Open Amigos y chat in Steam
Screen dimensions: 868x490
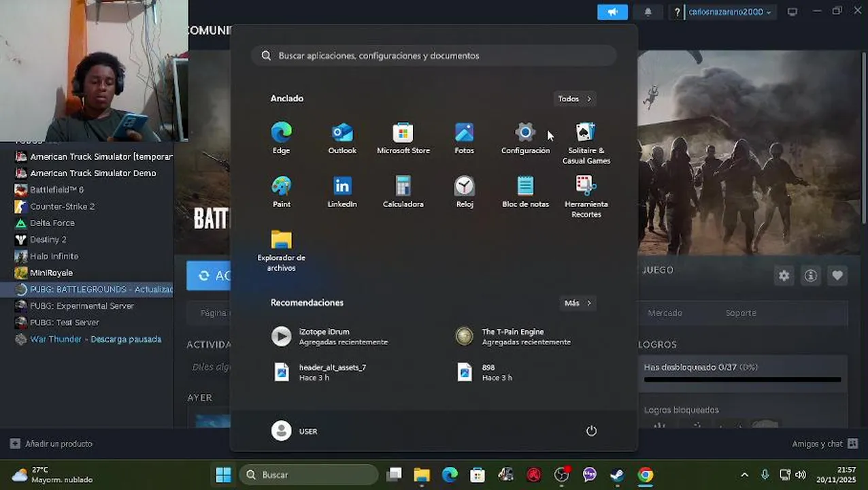pyautogui.click(x=825, y=444)
